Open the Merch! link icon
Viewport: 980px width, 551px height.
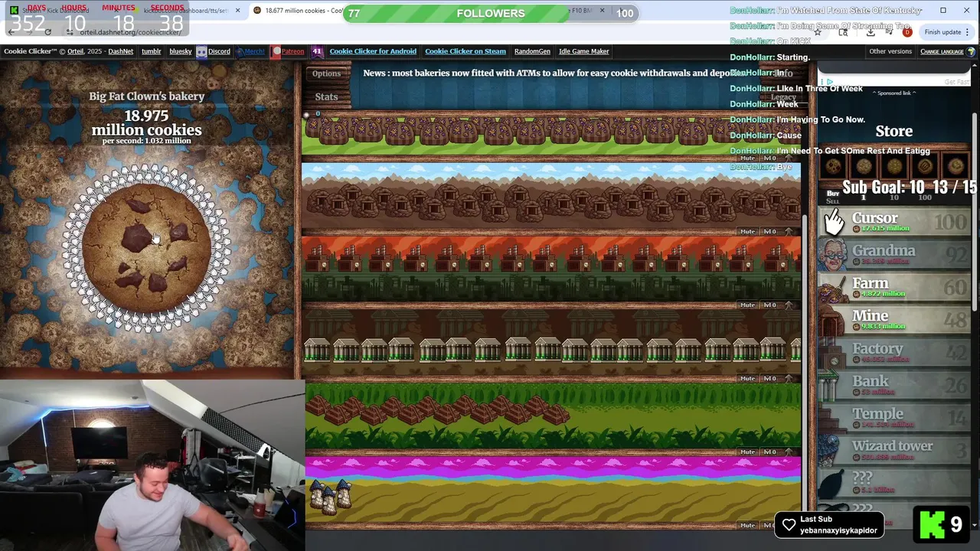point(250,51)
